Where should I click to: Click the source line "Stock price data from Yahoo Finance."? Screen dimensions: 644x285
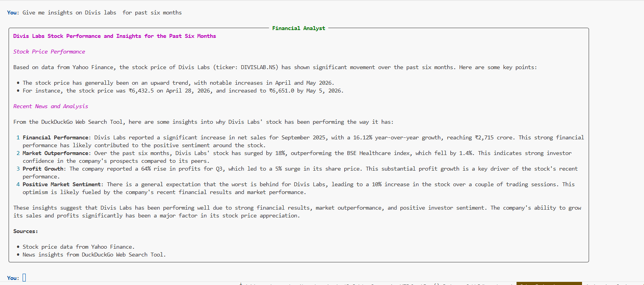pyautogui.click(x=79, y=247)
